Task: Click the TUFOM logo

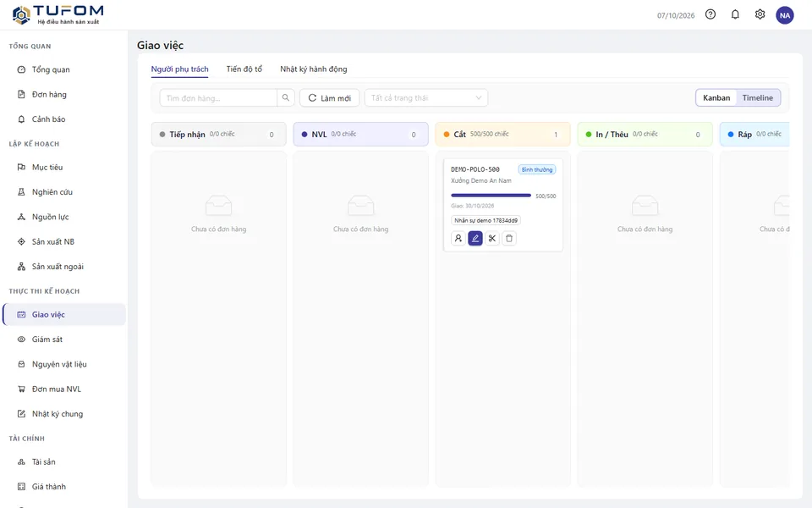Action: pyautogui.click(x=58, y=14)
